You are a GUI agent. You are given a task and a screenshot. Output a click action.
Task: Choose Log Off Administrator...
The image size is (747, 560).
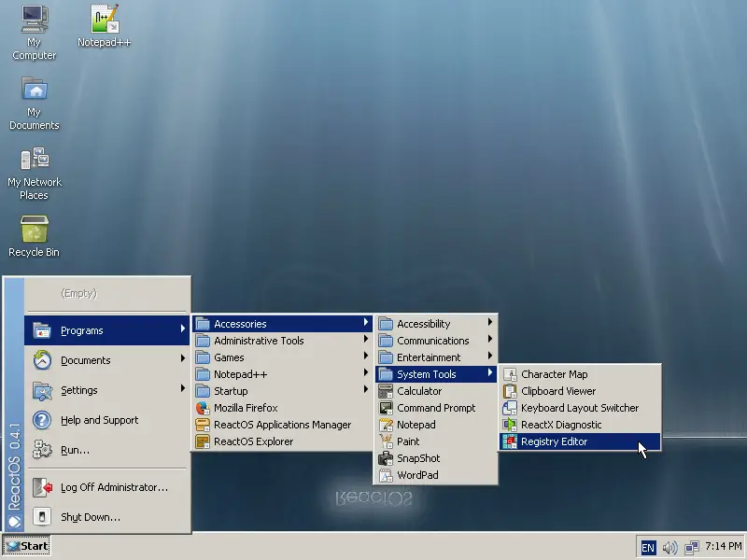pos(107,487)
